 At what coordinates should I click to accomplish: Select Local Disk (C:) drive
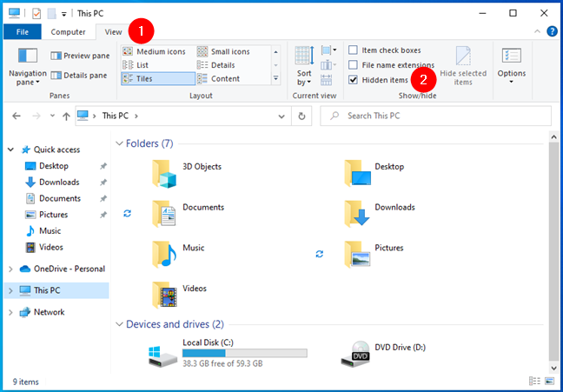click(x=228, y=354)
